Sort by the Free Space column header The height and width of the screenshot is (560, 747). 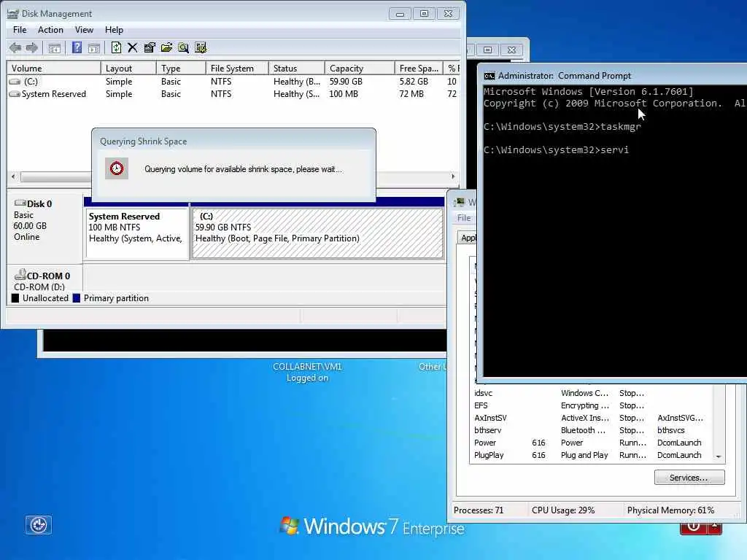click(x=419, y=68)
